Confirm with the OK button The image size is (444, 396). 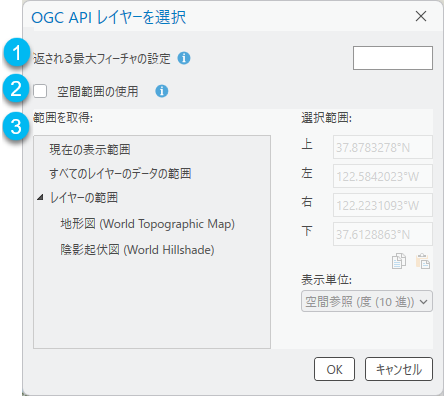point(334,369)
